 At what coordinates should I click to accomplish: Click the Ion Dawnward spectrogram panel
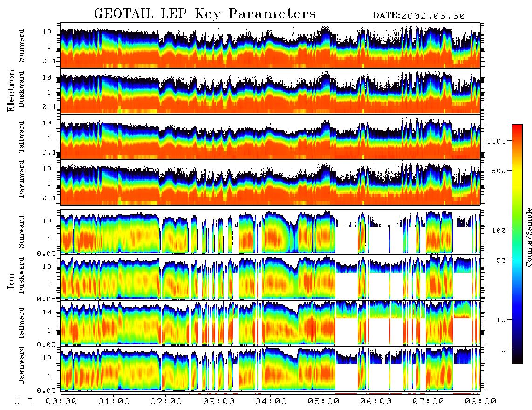[270, 369]
